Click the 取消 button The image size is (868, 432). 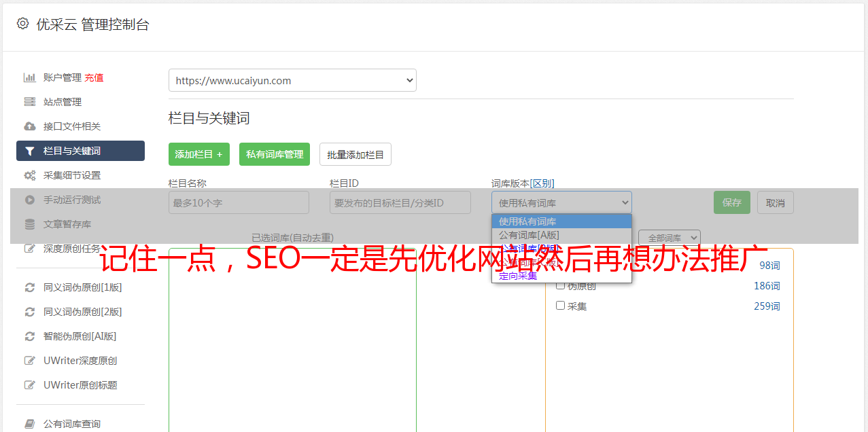776,202
